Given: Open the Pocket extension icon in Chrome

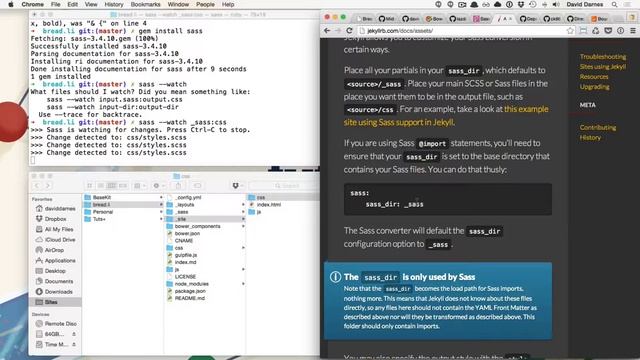Looking at the screenshot, I should [608, 31].
